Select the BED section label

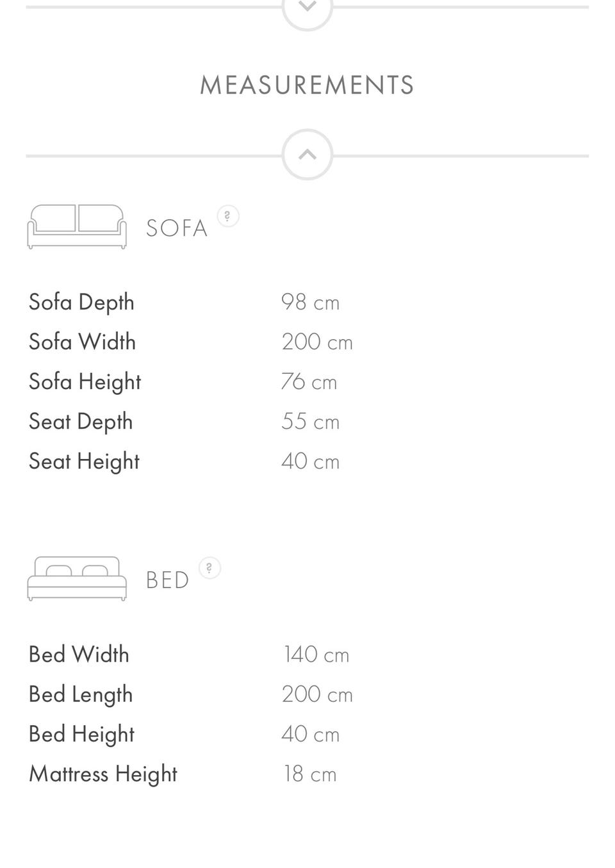[x=168, y=580]
